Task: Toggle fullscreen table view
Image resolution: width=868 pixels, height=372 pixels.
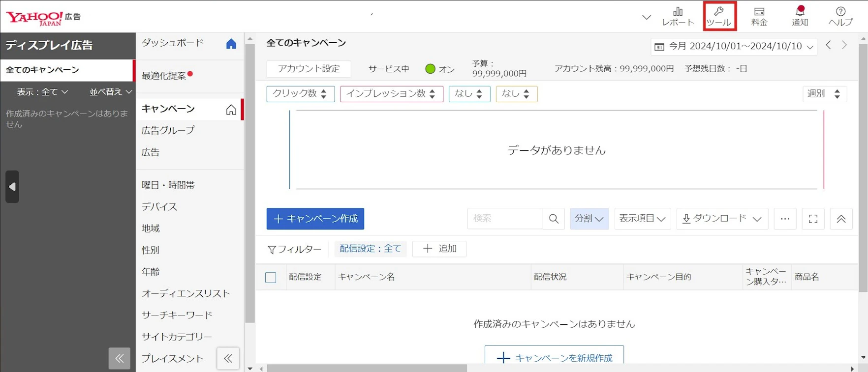Action: (x=813, y=219)
